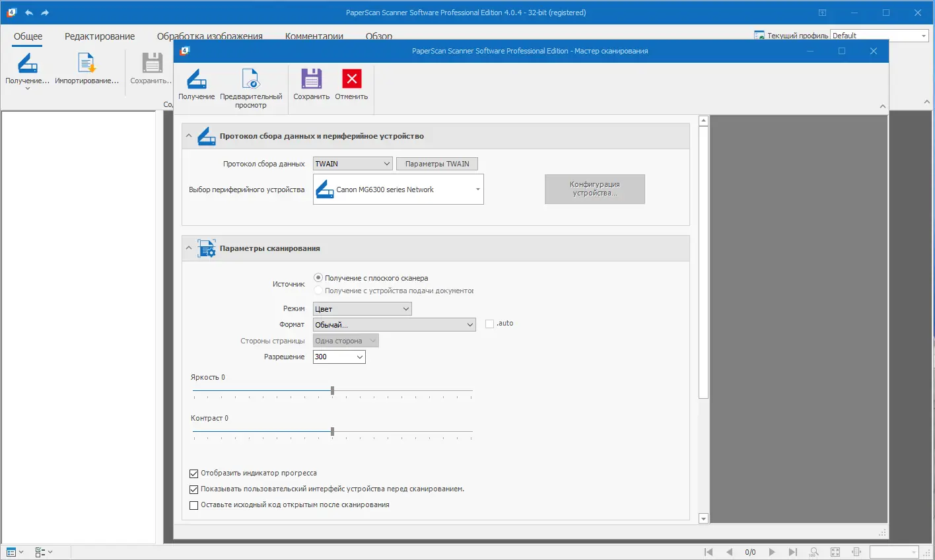Click the thumbnail list view icon at bottom left
935x560 pixels.
(x=11, y=552)
